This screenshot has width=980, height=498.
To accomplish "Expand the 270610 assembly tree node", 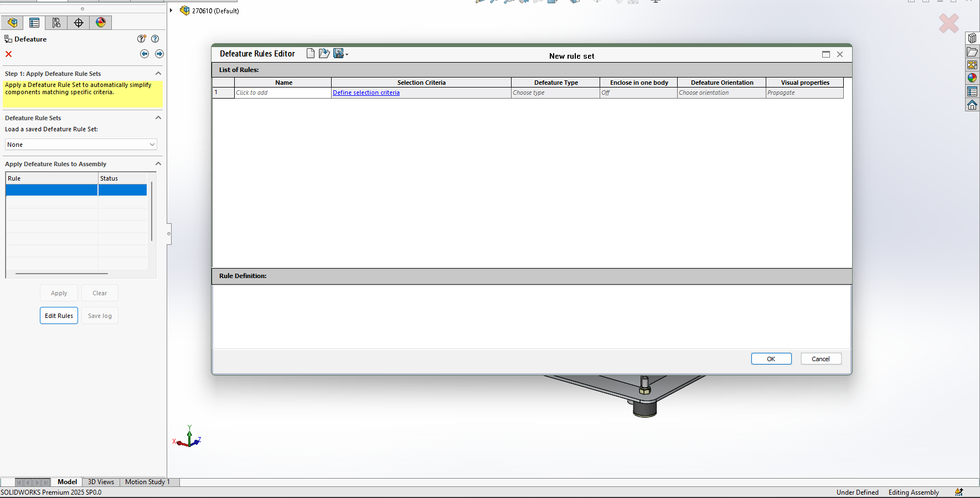I will pos(171,11).
